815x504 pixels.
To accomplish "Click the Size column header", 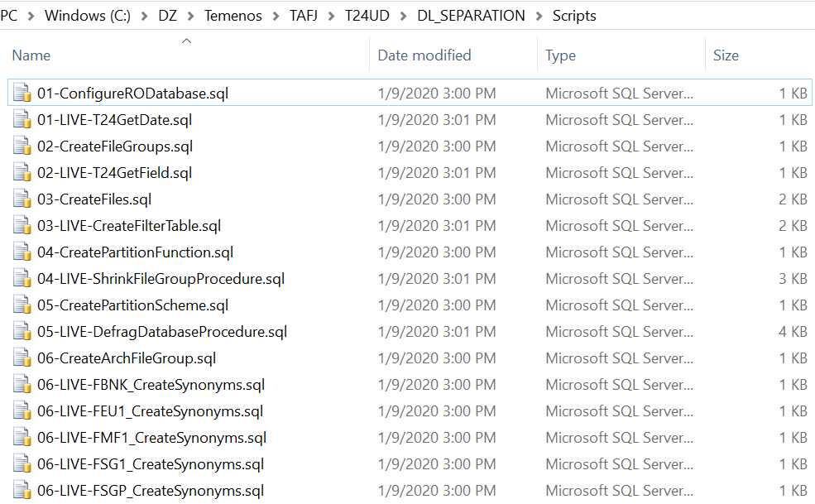I will pos(726,55).
